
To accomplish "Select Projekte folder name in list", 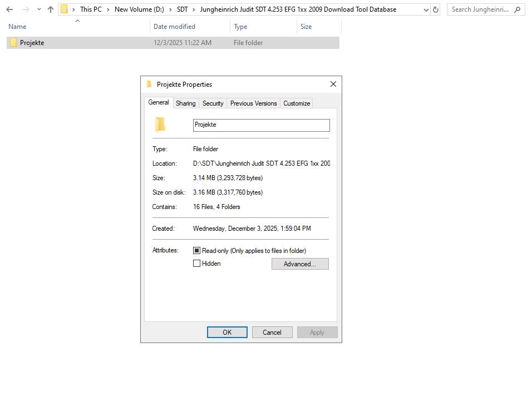I will tap(32, 43).
